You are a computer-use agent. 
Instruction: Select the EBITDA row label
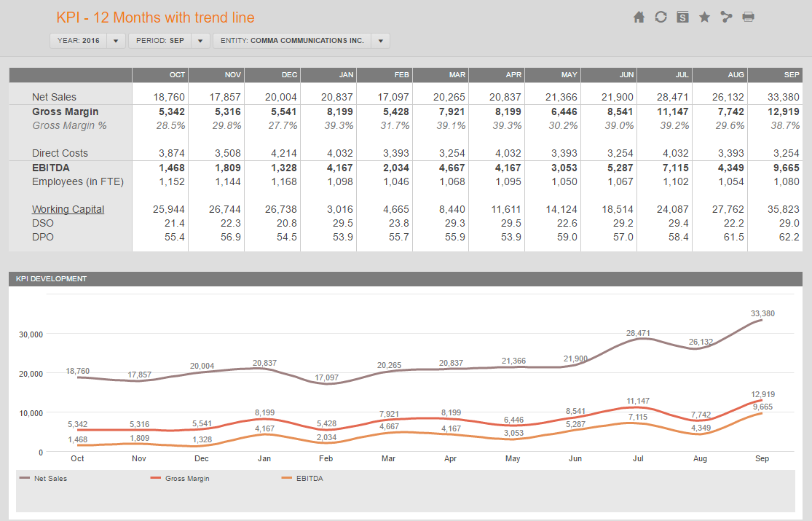(x=51, y=168)
